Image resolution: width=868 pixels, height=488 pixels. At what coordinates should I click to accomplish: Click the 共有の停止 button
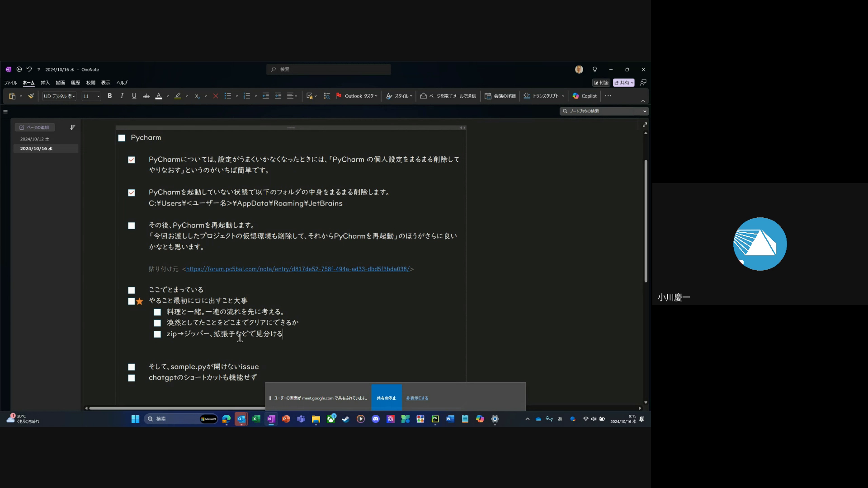click(x=386, y=398)
